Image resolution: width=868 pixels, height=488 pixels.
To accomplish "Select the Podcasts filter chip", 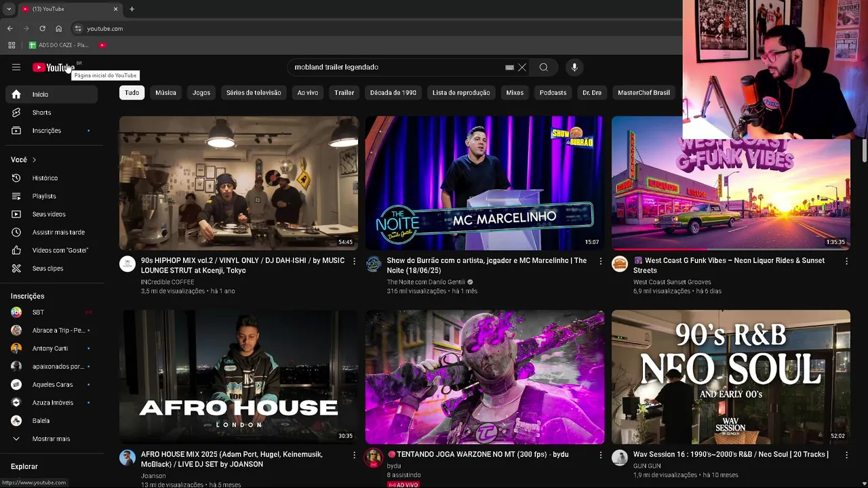I will click(553, 92).
